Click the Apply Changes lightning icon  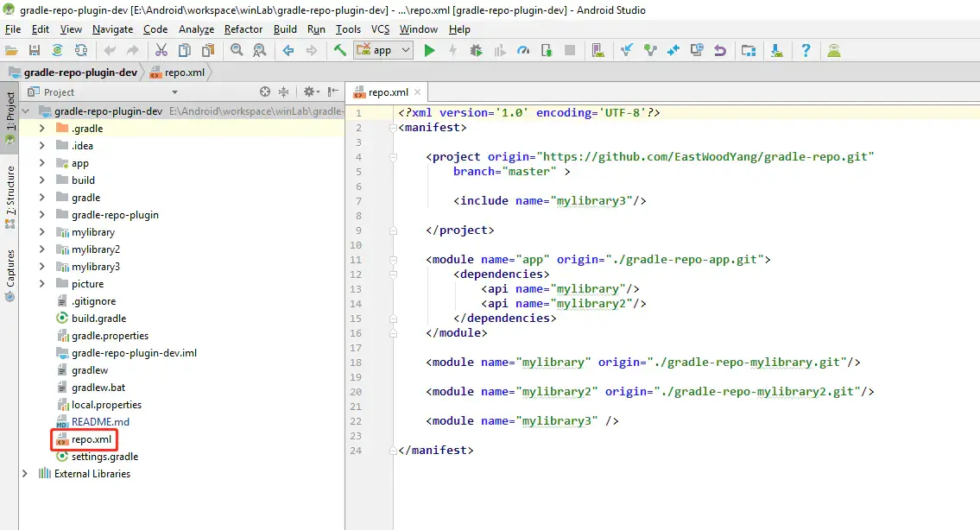(x=453, y=51)
